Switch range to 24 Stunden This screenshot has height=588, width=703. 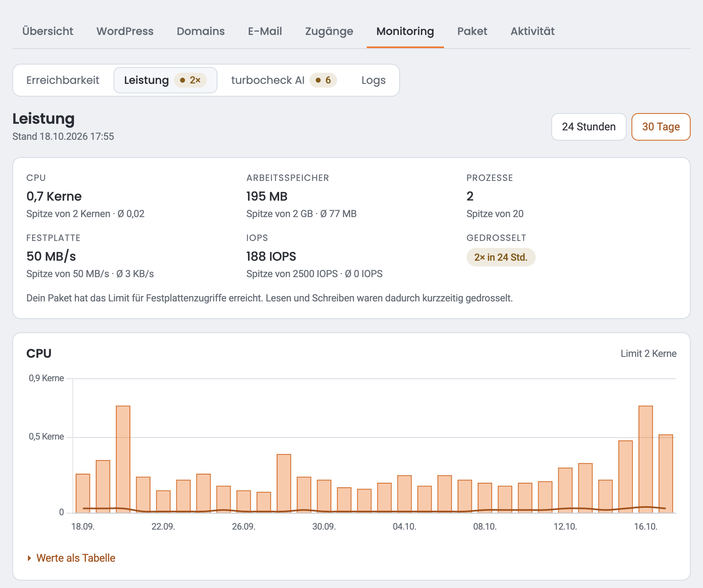589,127
